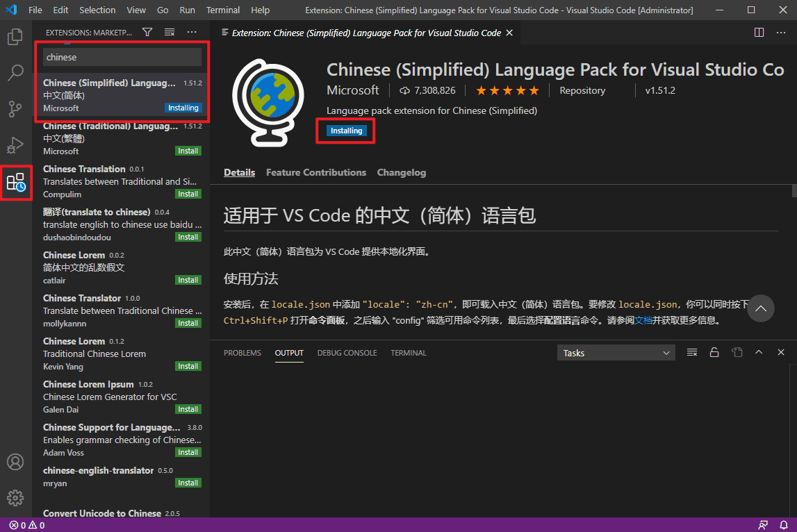
Task: Open the Help menu
Action: click(261, 10)
